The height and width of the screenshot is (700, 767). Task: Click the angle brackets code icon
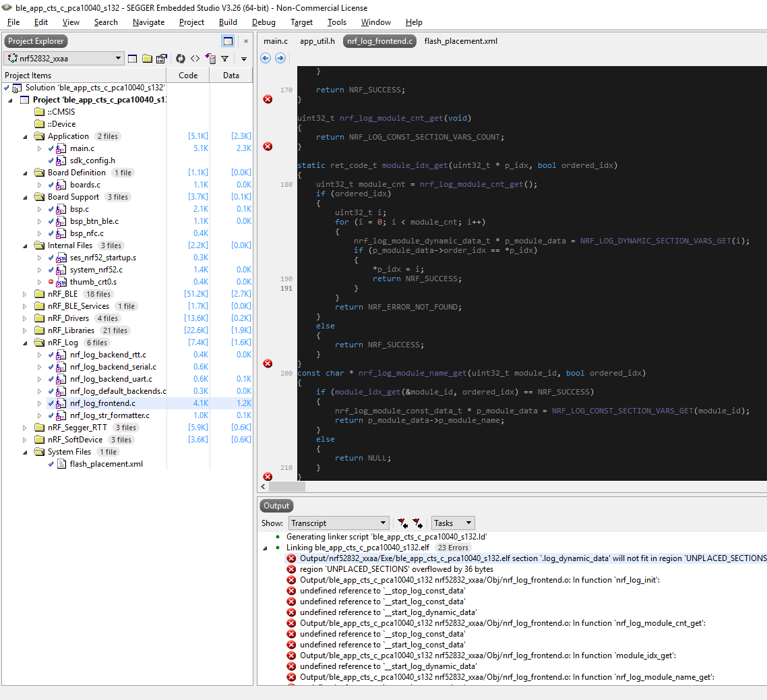[195, 59]
